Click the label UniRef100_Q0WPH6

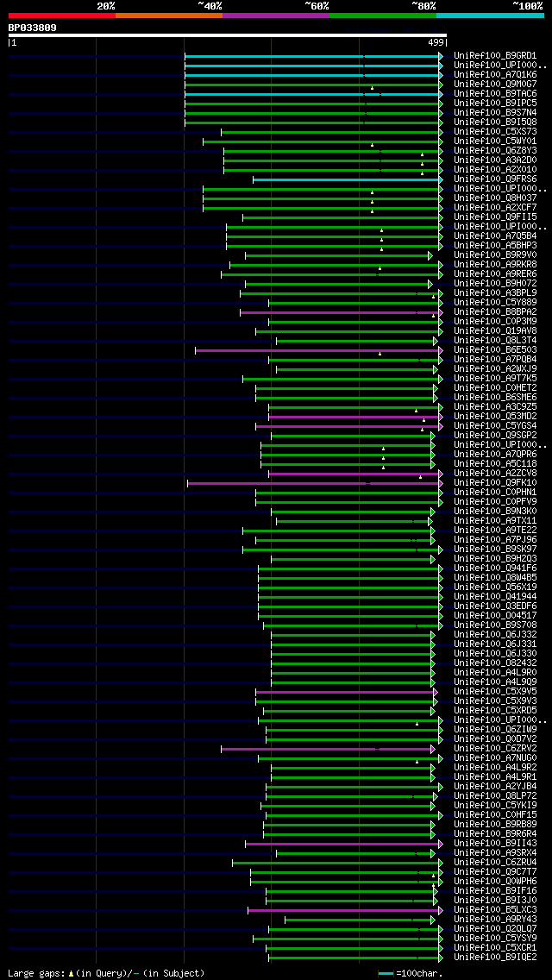(x=495, y=882)
